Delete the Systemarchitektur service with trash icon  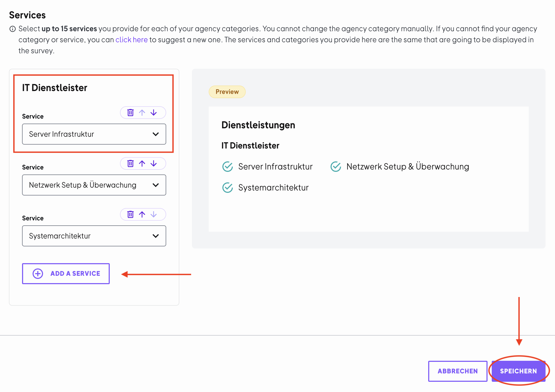[x=130, y=214]
